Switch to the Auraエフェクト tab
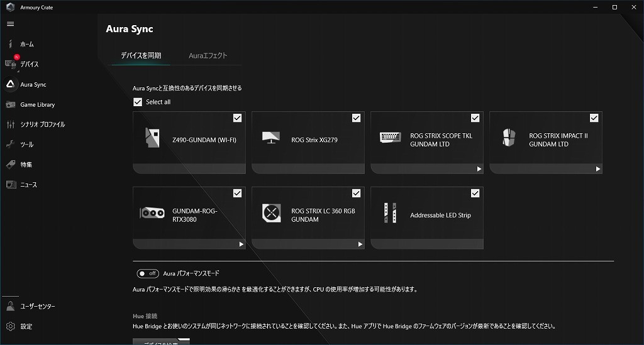 (x=208, y=55)
